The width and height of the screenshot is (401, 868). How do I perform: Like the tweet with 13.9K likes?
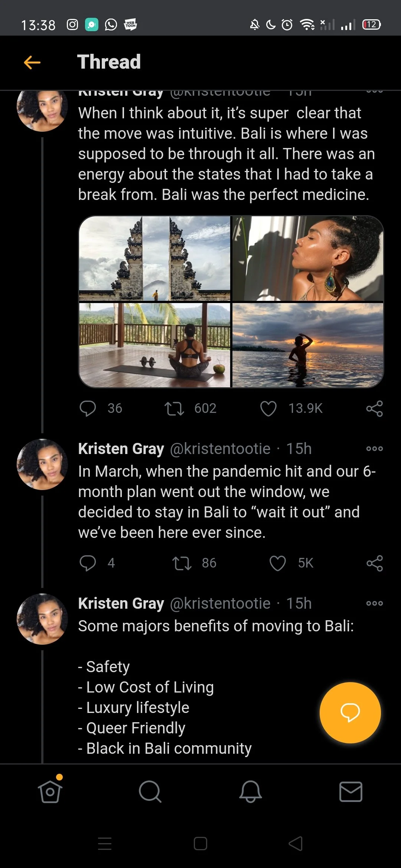tap(268, 408)
